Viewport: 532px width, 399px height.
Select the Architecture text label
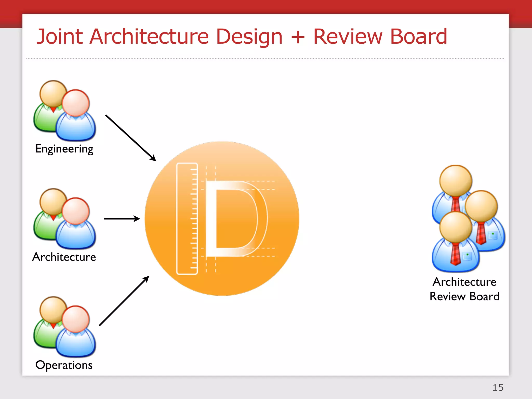click(x=64, y=257)
